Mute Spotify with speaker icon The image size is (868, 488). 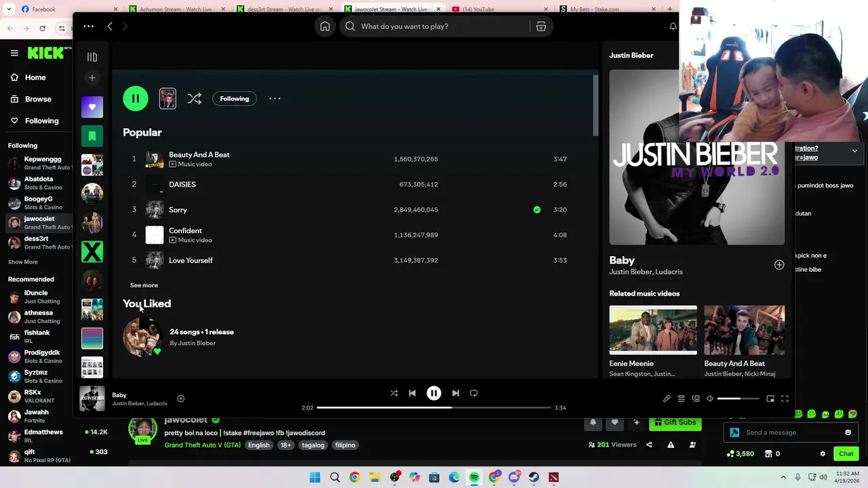tap(710, 399)
